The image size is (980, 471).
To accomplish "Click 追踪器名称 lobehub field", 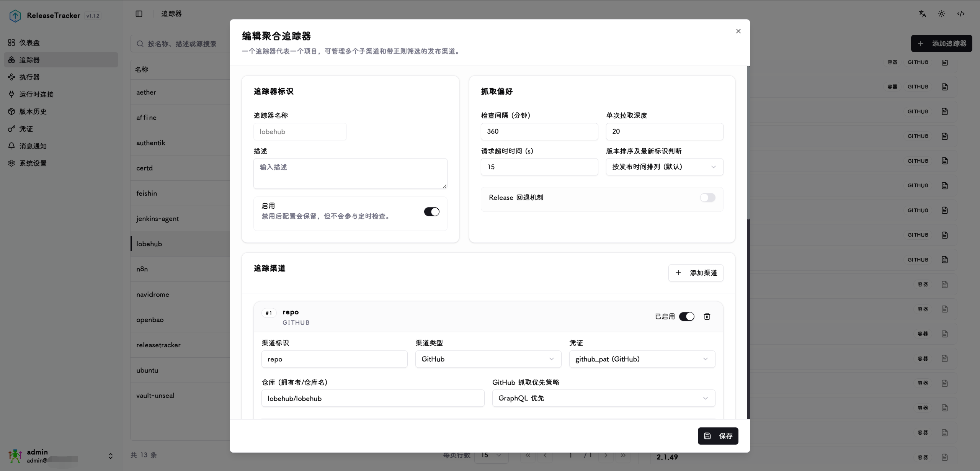I will click(300, 132).
